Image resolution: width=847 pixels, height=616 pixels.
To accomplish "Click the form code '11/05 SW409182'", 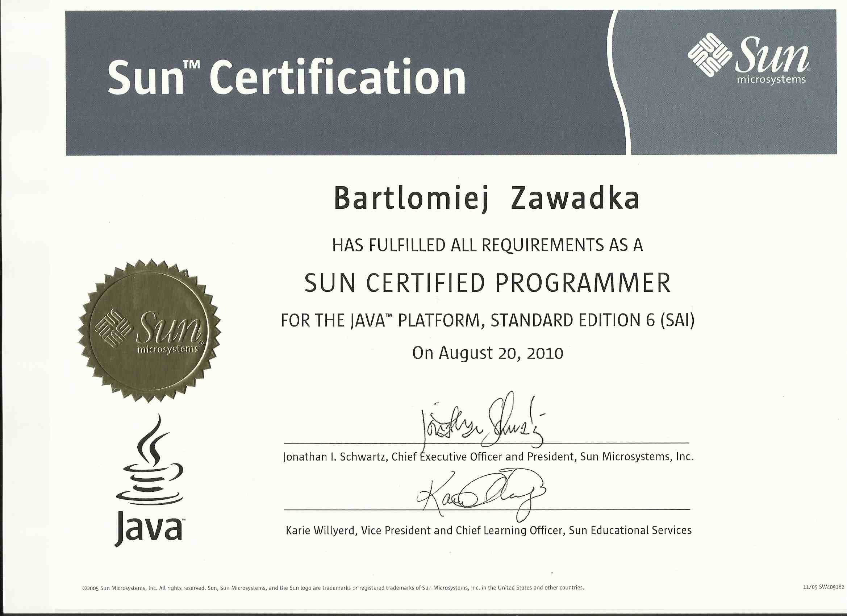I will (x=823, y=587).
